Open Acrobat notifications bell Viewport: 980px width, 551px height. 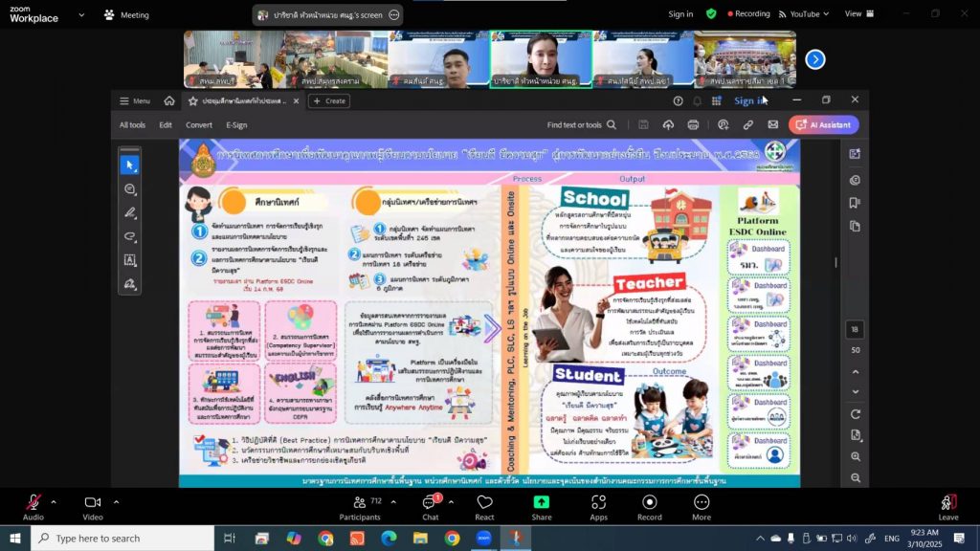(x=698, y=100)
